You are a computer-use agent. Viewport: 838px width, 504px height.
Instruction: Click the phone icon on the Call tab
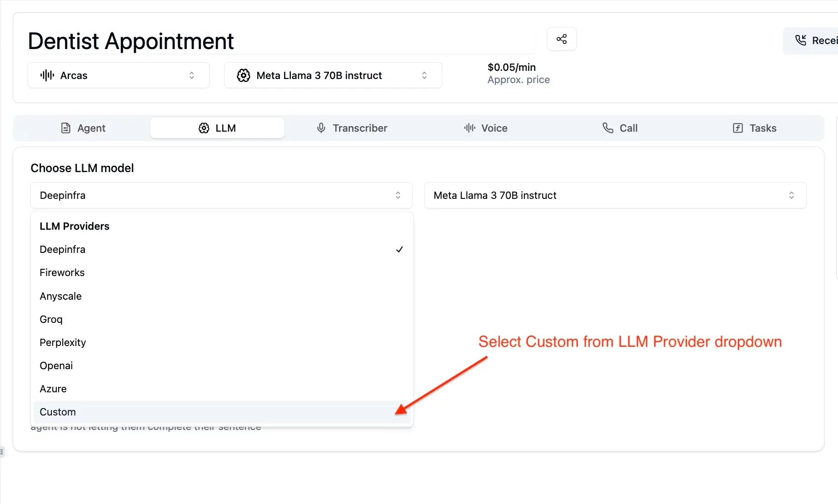[607, 128]
